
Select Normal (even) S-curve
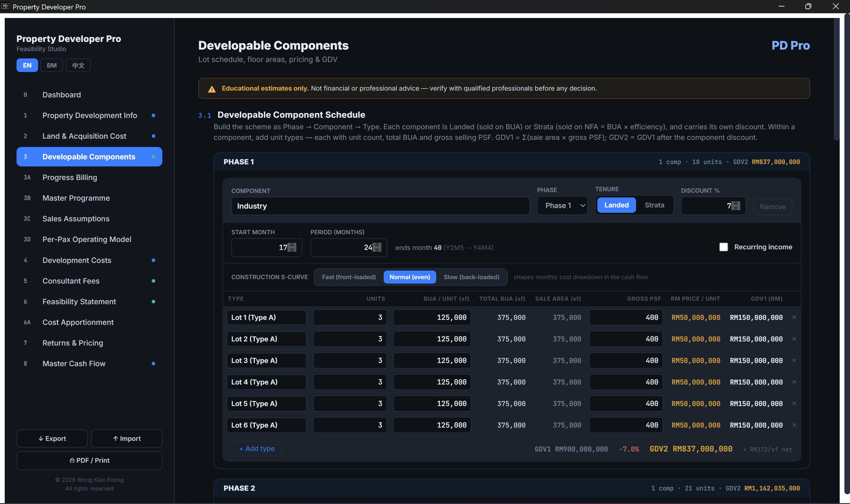coord(410,277)
